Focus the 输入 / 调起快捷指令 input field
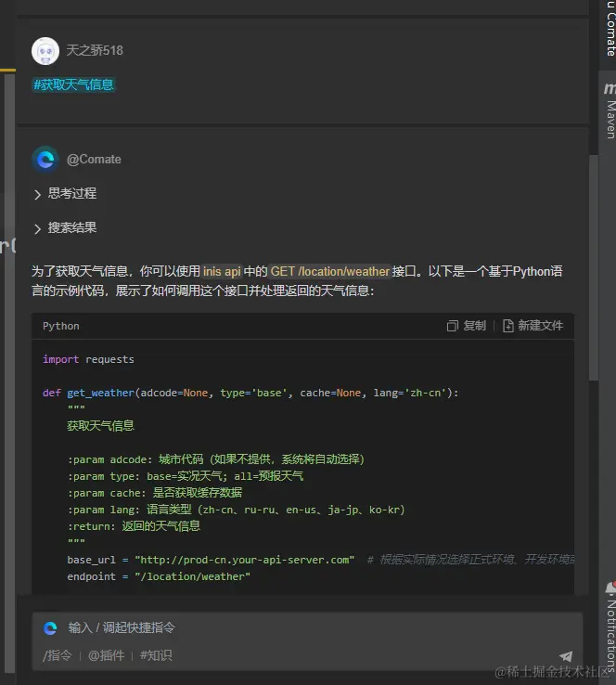Screen dimensions: 616x685 [307, 627]
